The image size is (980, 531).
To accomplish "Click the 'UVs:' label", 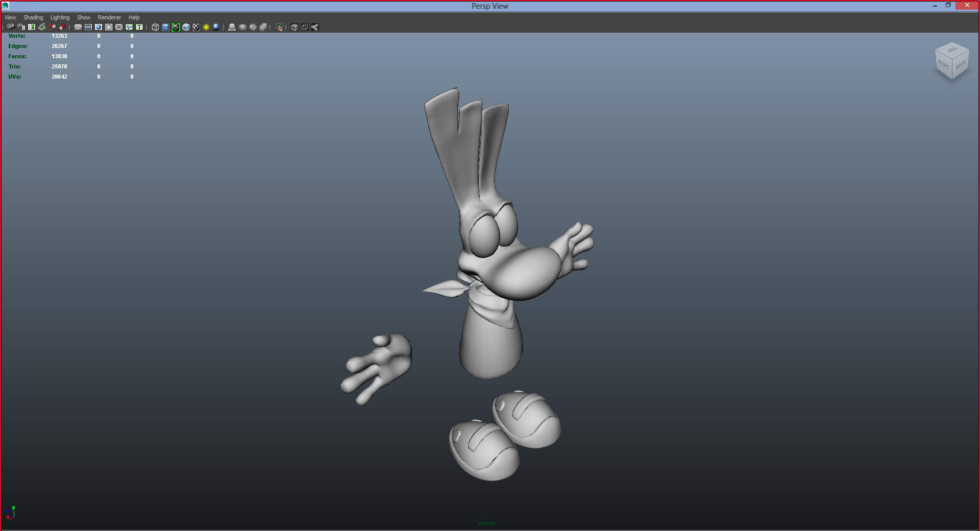I will click(x=15, y=77).
